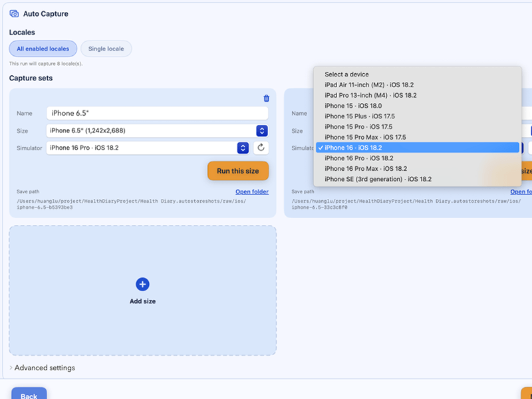This screenshot has height=399, width=532.
Task: Pick iPhone 15 · iOS 18.0 in the device menu
Action: (x=418, y=106)
